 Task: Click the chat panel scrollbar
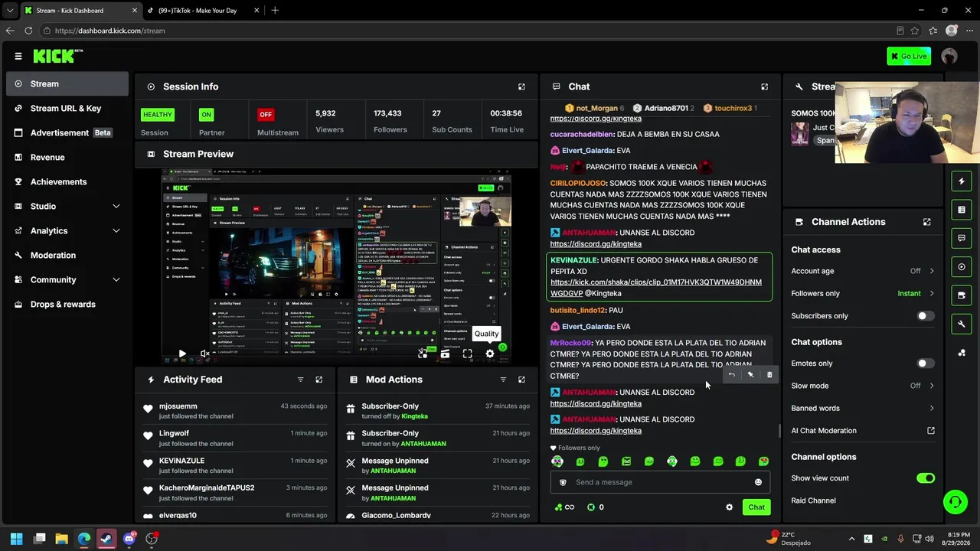[x=779, y=431]
